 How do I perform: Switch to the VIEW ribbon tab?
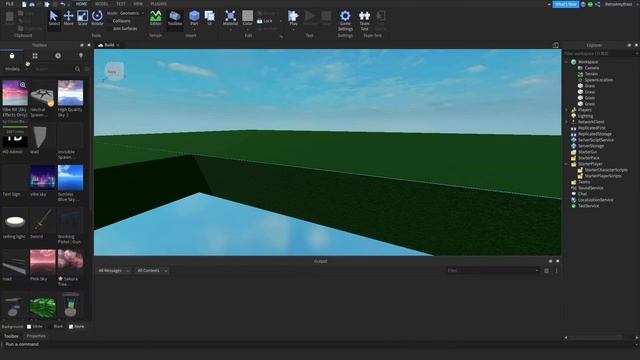(x=138, y=4)
